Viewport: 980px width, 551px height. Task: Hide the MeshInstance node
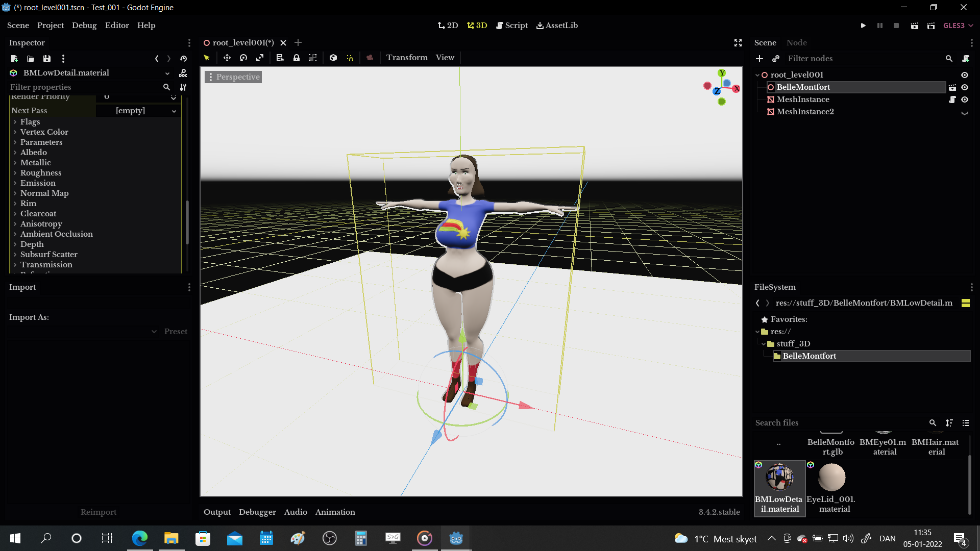pyautogui.click(x=965, y=99)
